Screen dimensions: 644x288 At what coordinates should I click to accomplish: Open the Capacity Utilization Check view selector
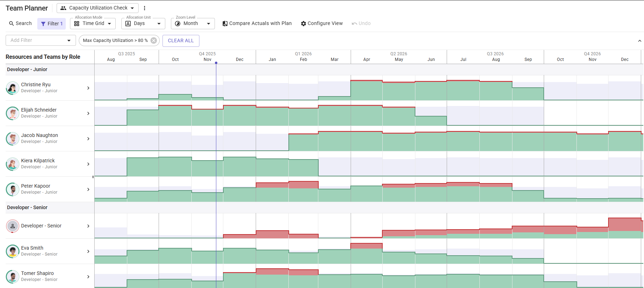97,8
